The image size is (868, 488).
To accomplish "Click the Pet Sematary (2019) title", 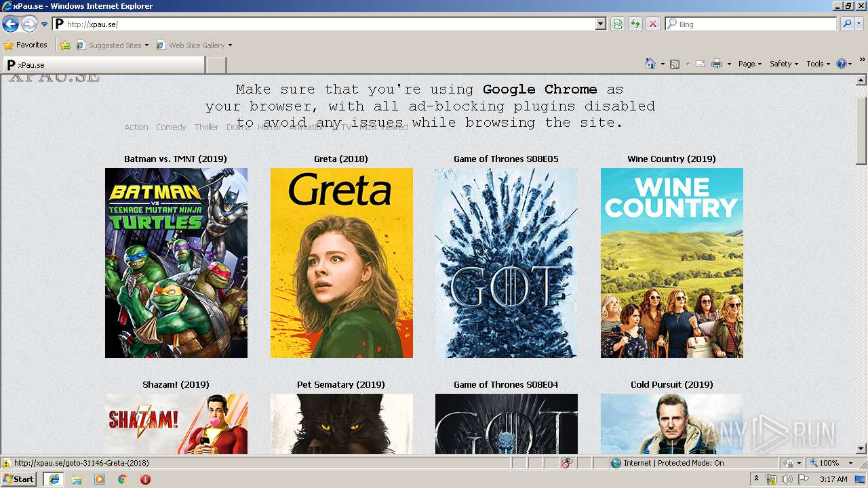I will click(341, 385).
